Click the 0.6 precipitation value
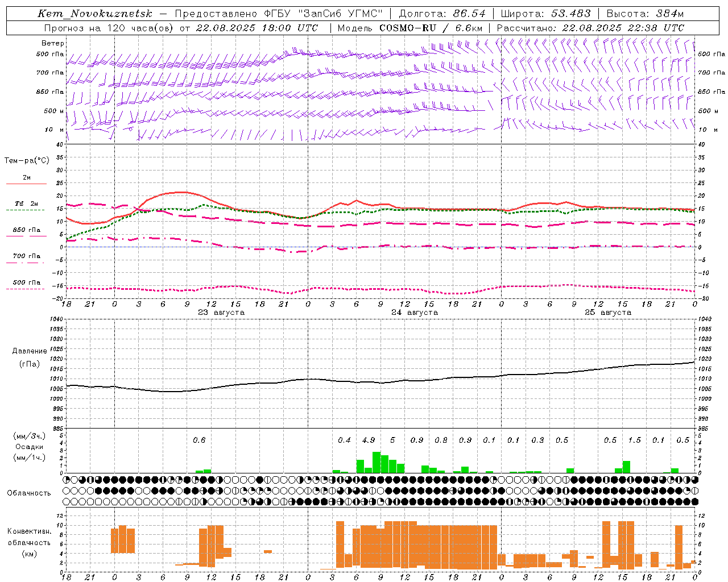This screenshot has height=582, width=728. (199, 440)
